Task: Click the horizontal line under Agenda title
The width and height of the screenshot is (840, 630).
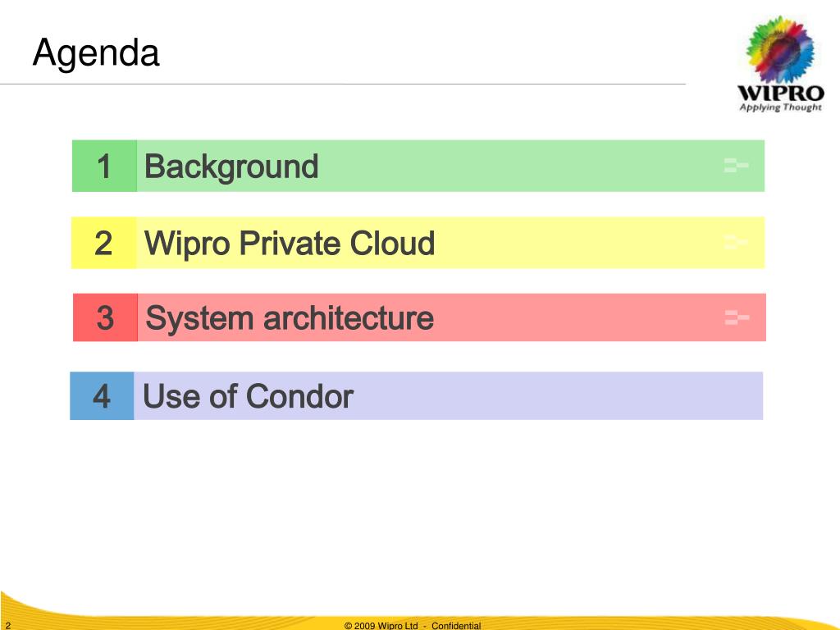Action: click(x=343, y=84)
